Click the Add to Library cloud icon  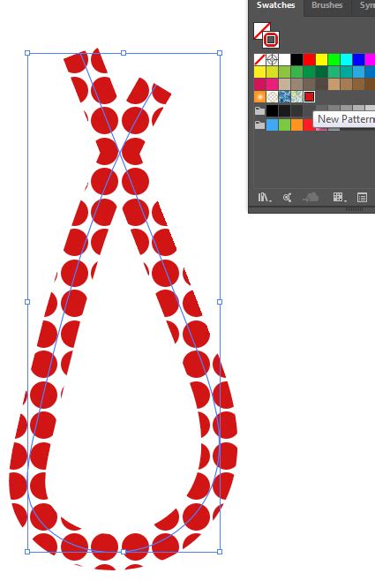coord(311,197)
